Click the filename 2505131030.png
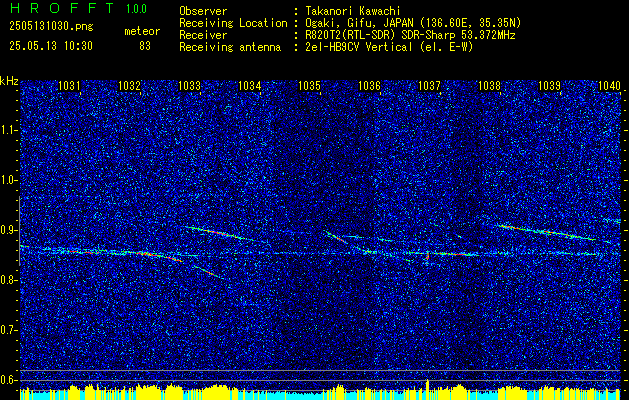 click(x=51, y=27)
